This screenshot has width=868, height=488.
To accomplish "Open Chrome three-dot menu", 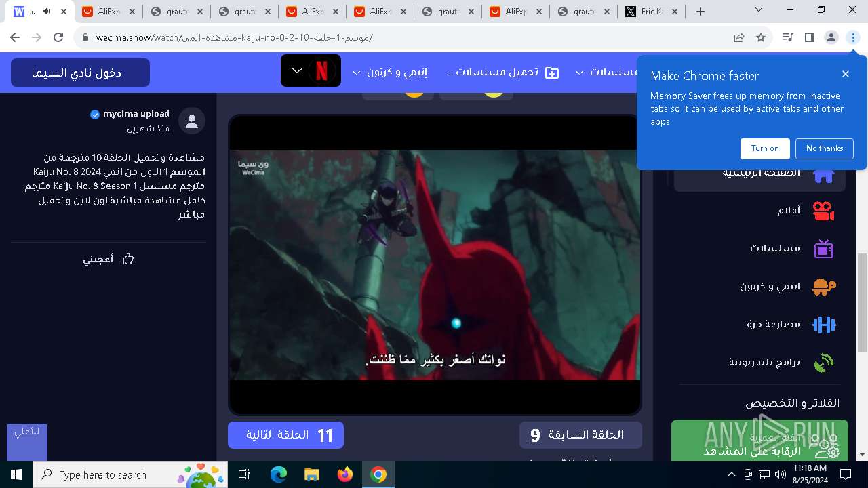I will click(x=853, y=38).
